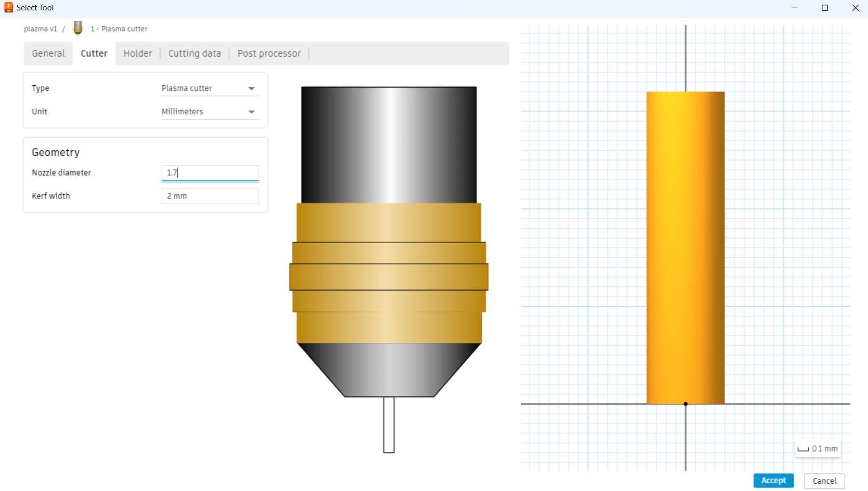Click the plazma v1 breadcrumb link
Image resolution: width=868 pixels, height=491 pixels.
coord(41,29)
